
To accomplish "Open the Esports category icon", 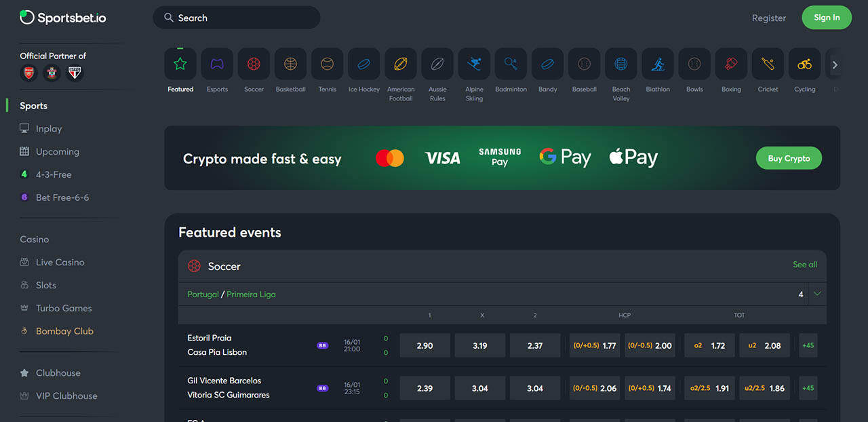I will click(x=217, y=64).
